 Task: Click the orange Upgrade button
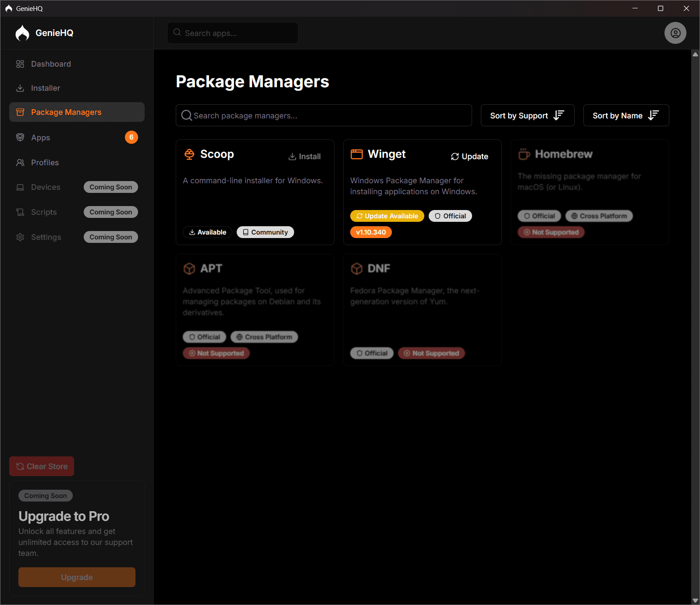[77, 577]
